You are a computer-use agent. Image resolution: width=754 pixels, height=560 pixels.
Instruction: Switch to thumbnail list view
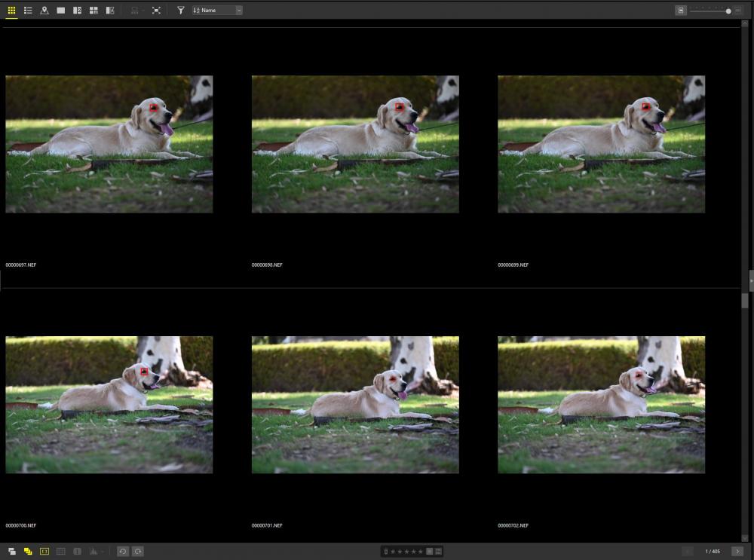[x=28, y=10]
